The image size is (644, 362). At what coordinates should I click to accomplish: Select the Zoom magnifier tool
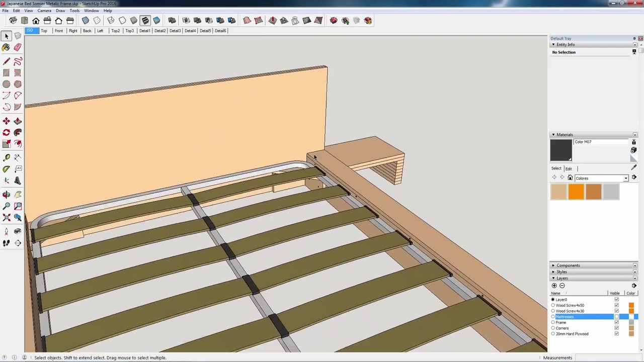point(7,206)
